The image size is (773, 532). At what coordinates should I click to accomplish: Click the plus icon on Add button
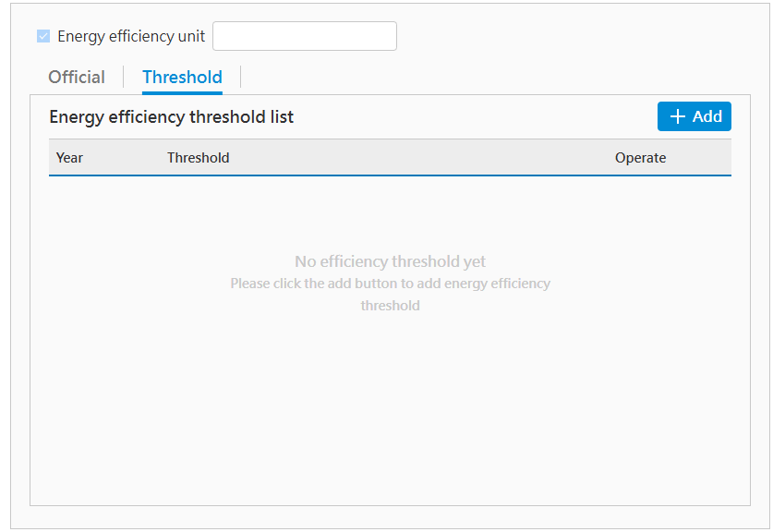click(x=678, y=116)
